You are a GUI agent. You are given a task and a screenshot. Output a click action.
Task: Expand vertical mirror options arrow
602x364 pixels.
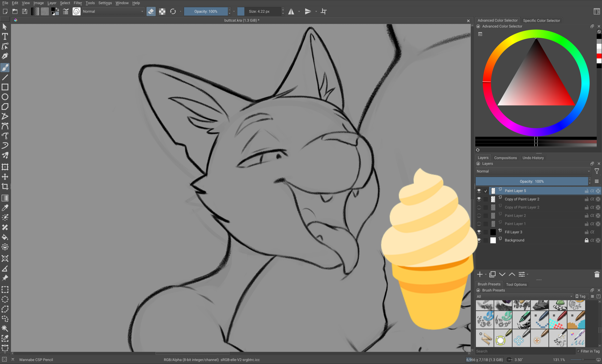pos(316,11)
